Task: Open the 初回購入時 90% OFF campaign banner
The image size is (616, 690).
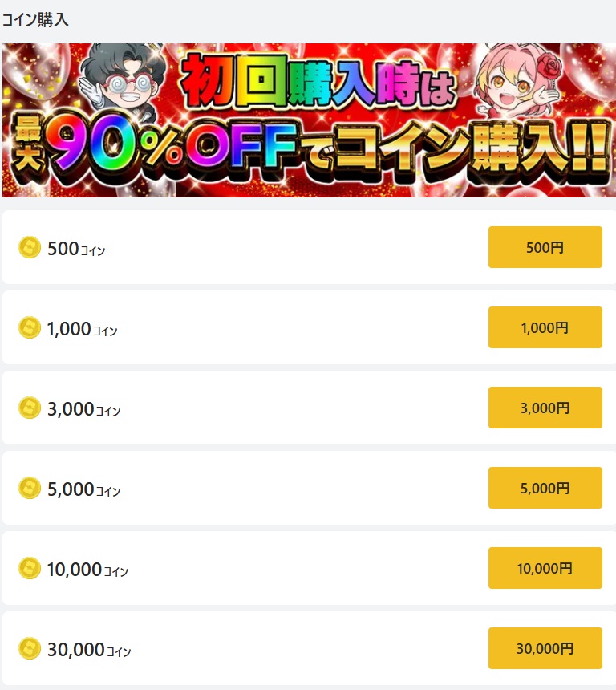Action: (x=309, y=120)
